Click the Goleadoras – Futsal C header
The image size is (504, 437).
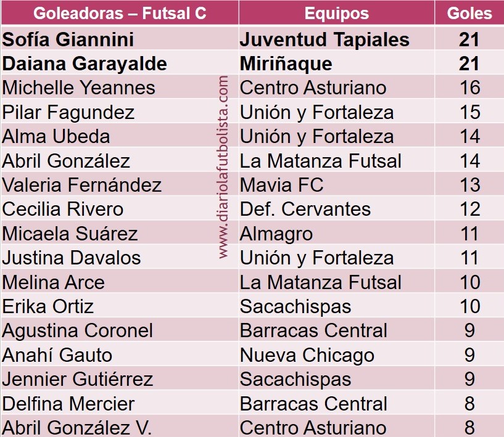coord(120,13)
